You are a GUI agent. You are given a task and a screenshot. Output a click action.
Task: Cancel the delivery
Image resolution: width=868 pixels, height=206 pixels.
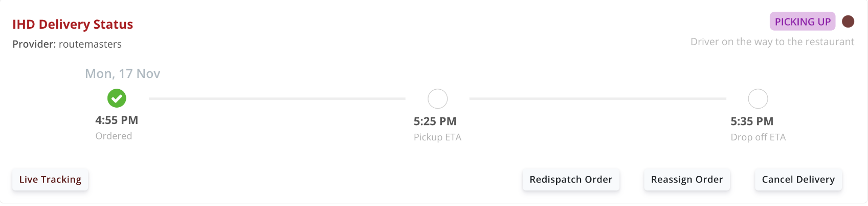[x=798, y=179]
